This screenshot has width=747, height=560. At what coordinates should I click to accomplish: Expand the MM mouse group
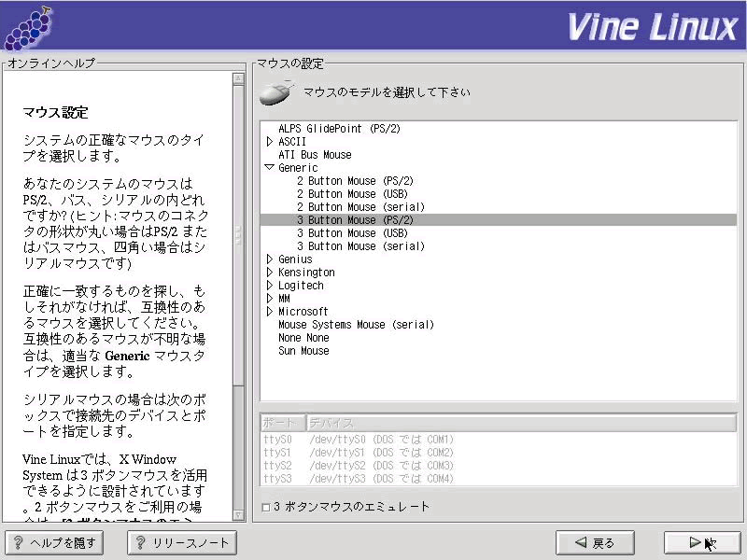tap(270, 298)
